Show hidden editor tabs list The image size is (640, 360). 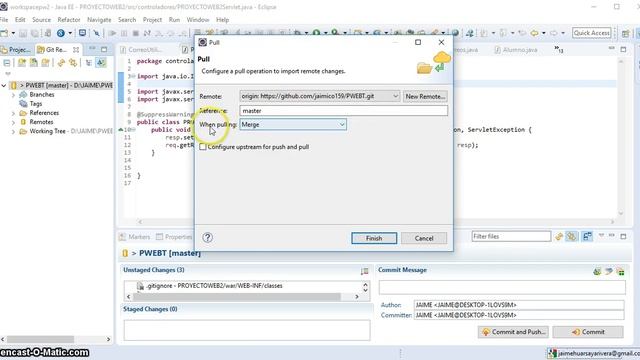tap(559, 50)
